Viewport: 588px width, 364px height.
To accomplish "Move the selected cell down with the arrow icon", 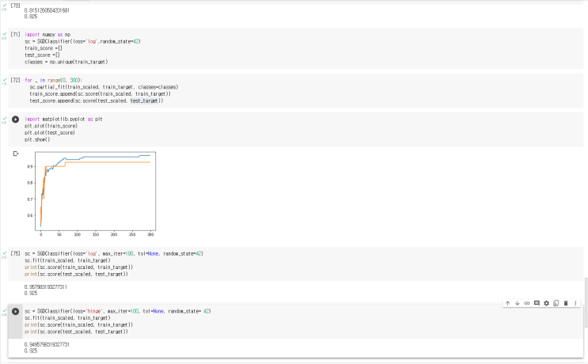I will click(x=517, y=303).
